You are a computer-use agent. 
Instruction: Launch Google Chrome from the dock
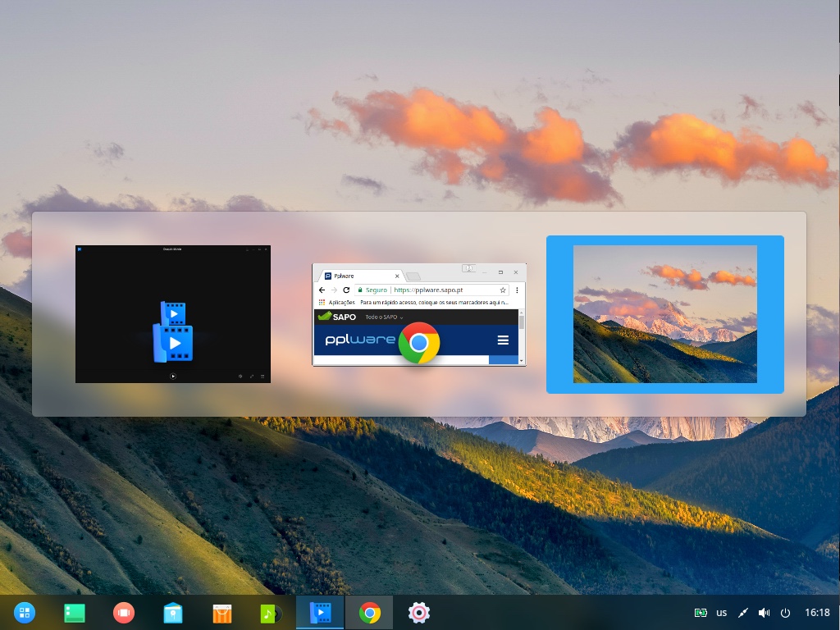[x=369, y=612]
